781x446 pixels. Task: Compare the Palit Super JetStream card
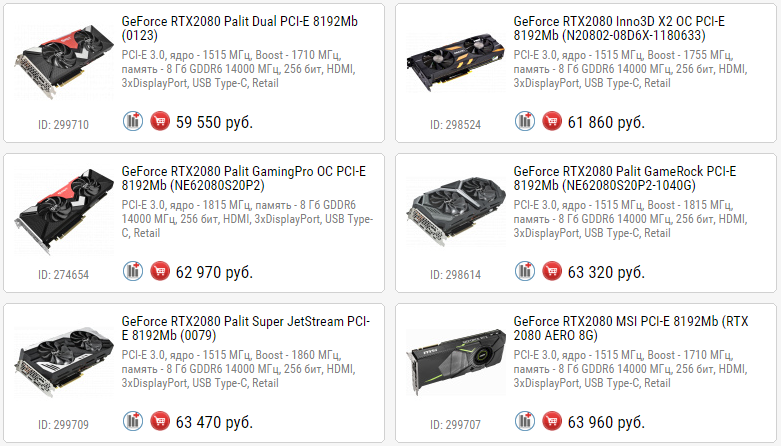point(133,421)
